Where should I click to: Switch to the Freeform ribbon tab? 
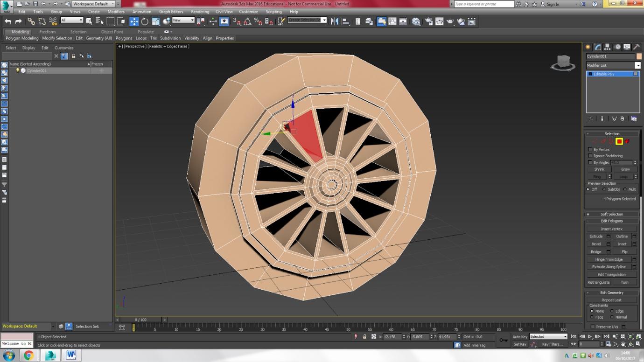(x=48, y=32)
